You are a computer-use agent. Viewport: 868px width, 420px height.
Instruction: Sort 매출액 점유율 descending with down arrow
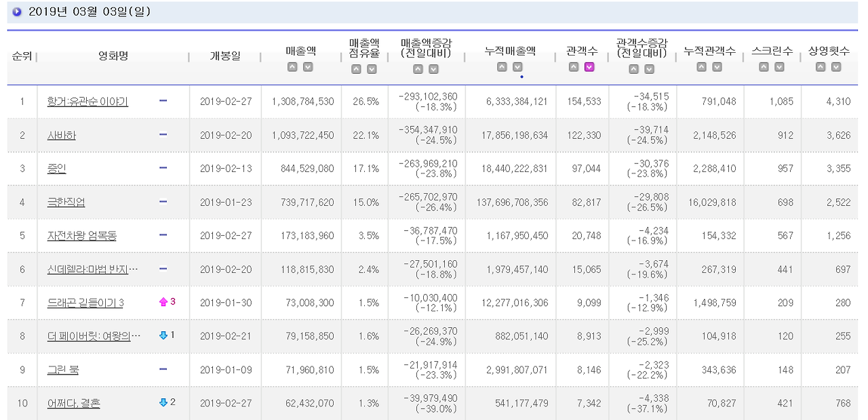372,69
